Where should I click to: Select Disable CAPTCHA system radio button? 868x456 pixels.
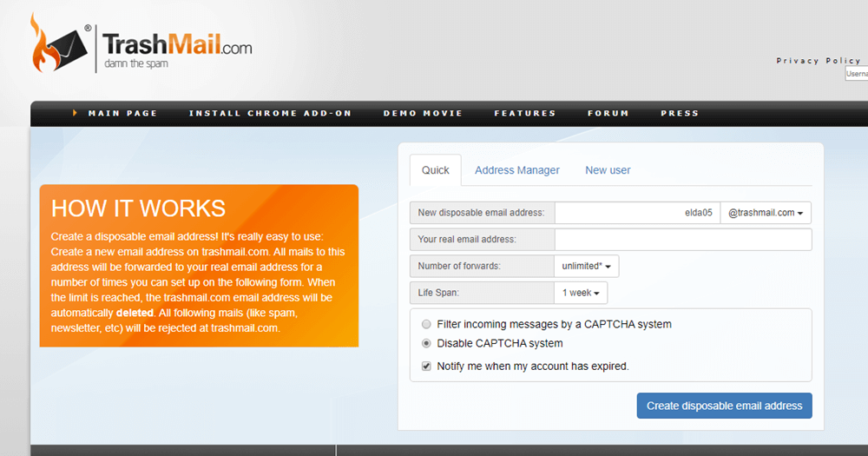click(425, 343)
